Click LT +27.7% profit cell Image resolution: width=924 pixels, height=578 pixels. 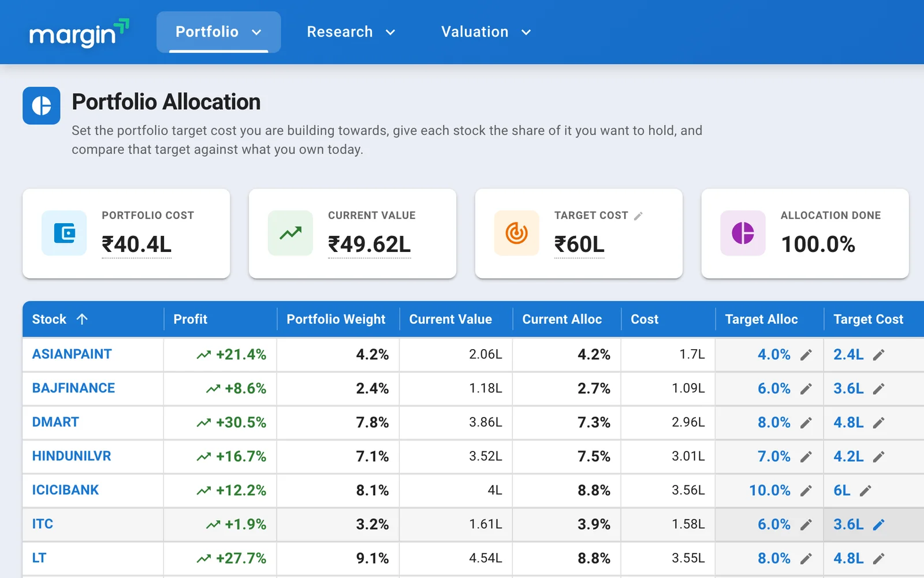(x=220, y=558)
